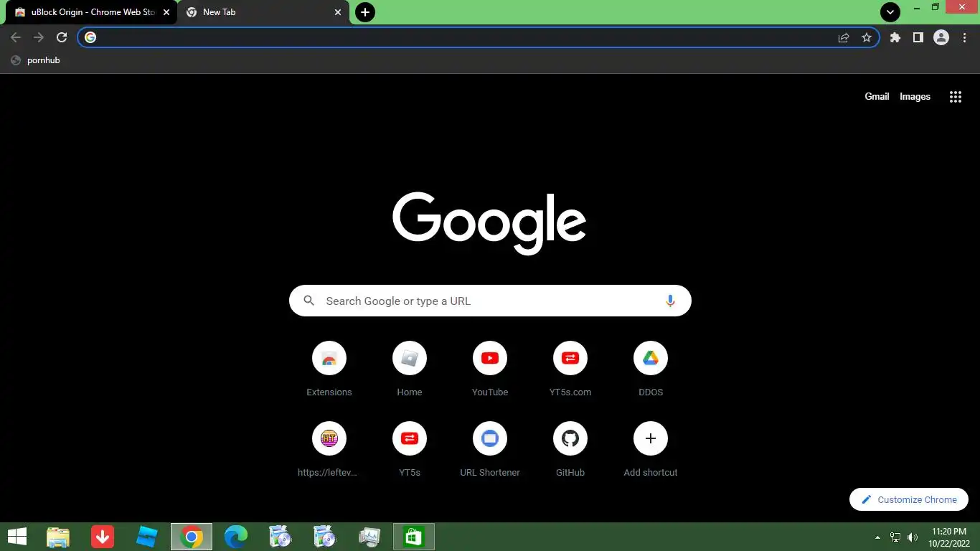The image size is (980, 551).
Task: Show hidden system tray icons
Action: click(x=877, y=537)
